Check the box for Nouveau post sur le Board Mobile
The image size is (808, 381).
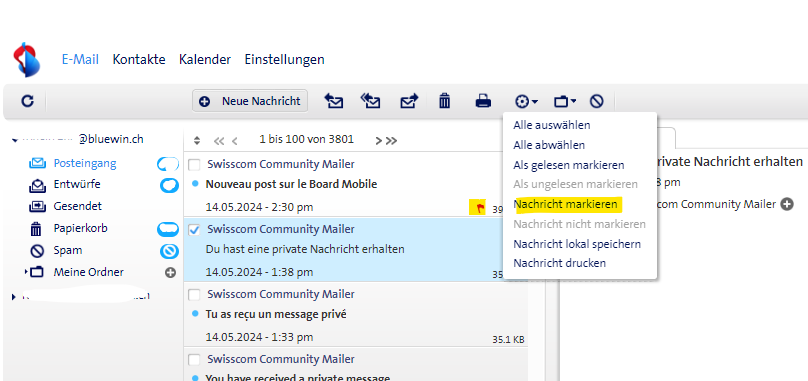coord(194,165)
